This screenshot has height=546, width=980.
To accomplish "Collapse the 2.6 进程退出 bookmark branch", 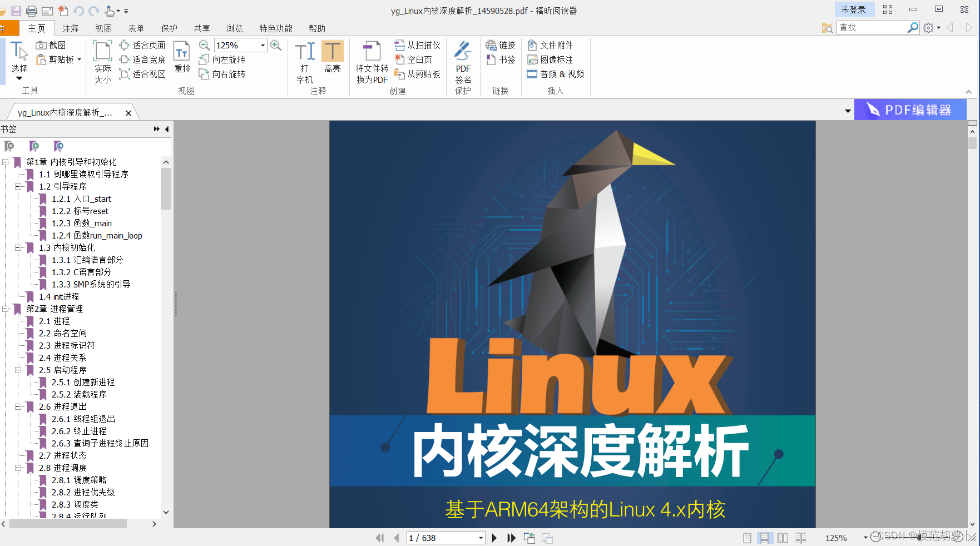I will click(x=18, y=406).
